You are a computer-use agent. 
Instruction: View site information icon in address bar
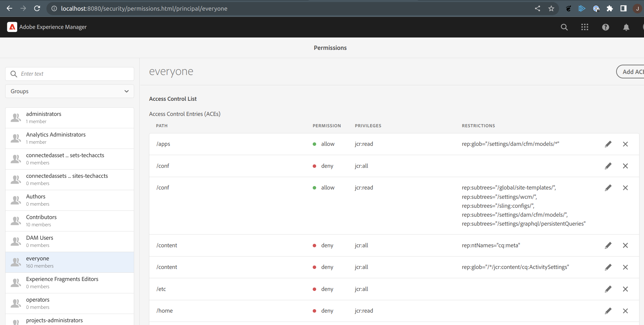point(54,8)
